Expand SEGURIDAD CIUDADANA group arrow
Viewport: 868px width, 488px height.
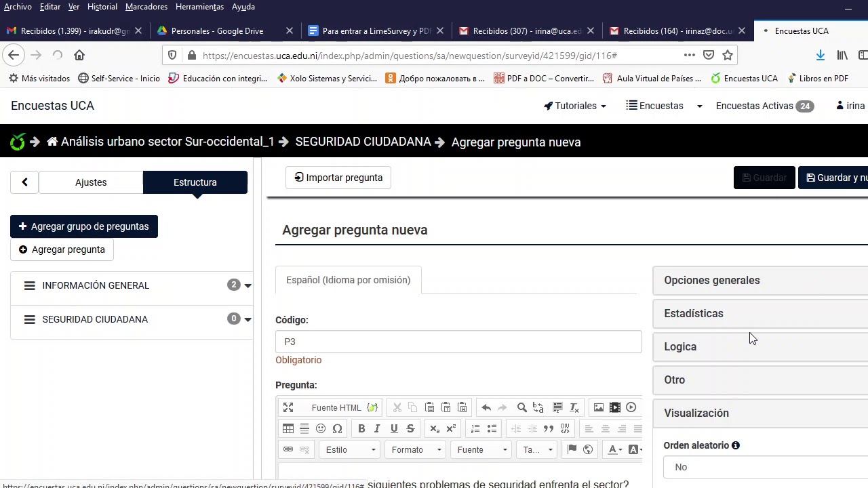[248, 319]
